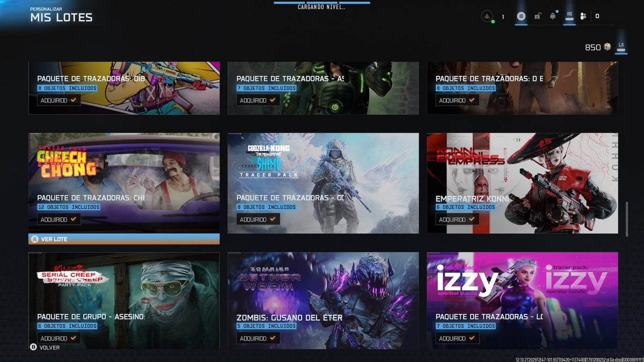Open the friends social icon
Image resolution: width=644 pixels, height=362 pixels.
[x=583, y=17]
